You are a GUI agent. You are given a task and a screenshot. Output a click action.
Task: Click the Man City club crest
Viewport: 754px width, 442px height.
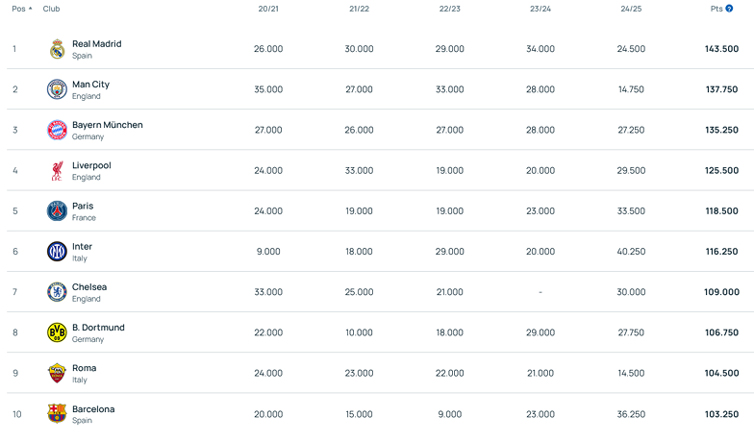57,89
